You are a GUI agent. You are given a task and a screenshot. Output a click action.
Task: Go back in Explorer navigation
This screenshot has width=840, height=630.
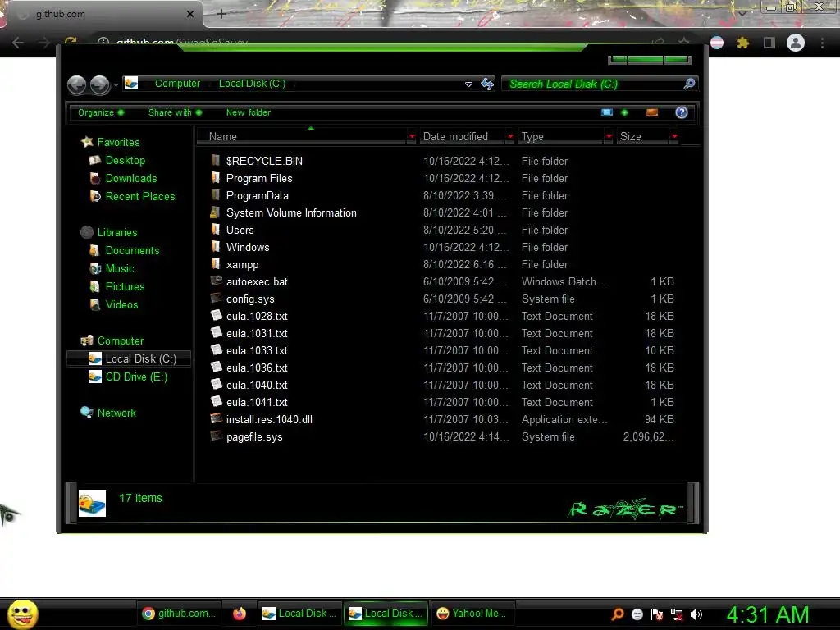pyautogui.click(x=76, y=84)
